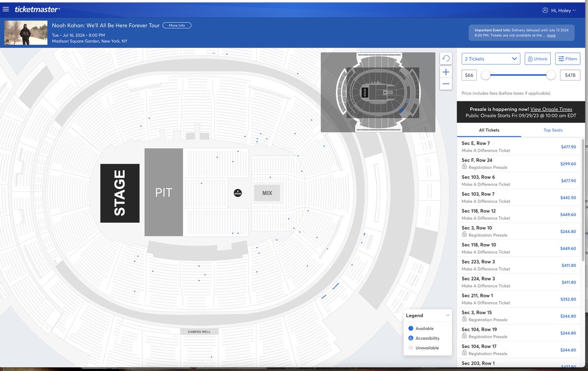This screenshot has width=588, height=371.
Task: Click the More Info button
Action: pos(177,25)
